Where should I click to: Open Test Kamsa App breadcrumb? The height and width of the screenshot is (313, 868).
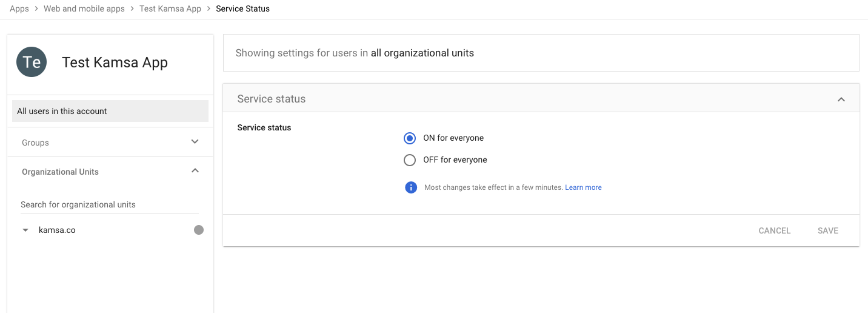[170, 9]
